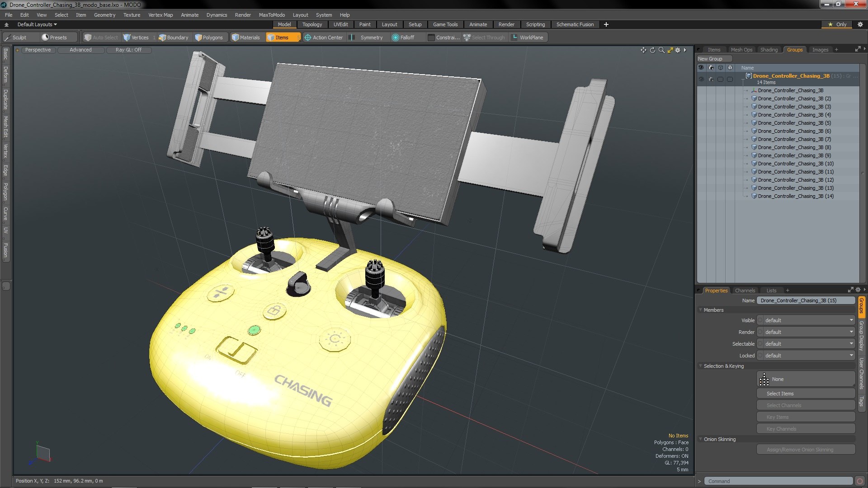Viewport: 868px width, 488px height.
Task: Toggle Auto Select
Action: coord(101,38)
